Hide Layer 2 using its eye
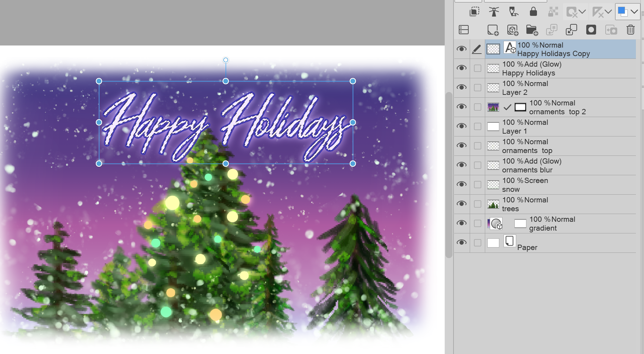This screenshot has height=354, width=644. pos(462,87)
